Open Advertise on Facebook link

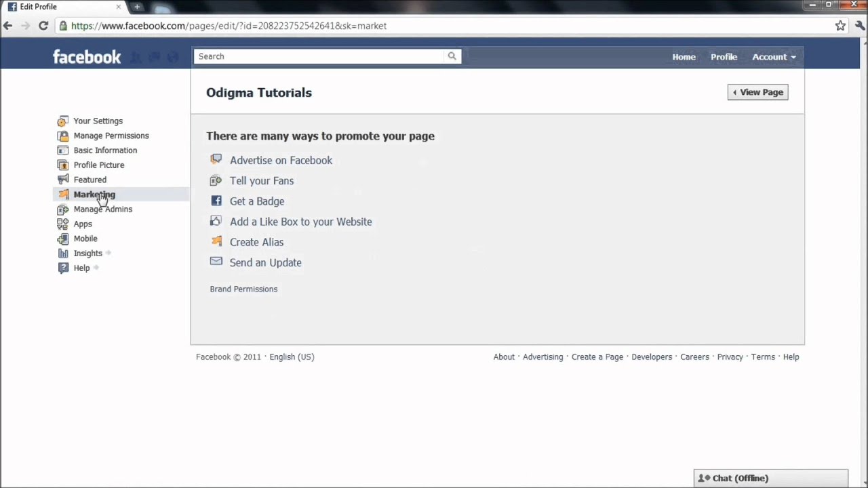(x=281, y=160)
